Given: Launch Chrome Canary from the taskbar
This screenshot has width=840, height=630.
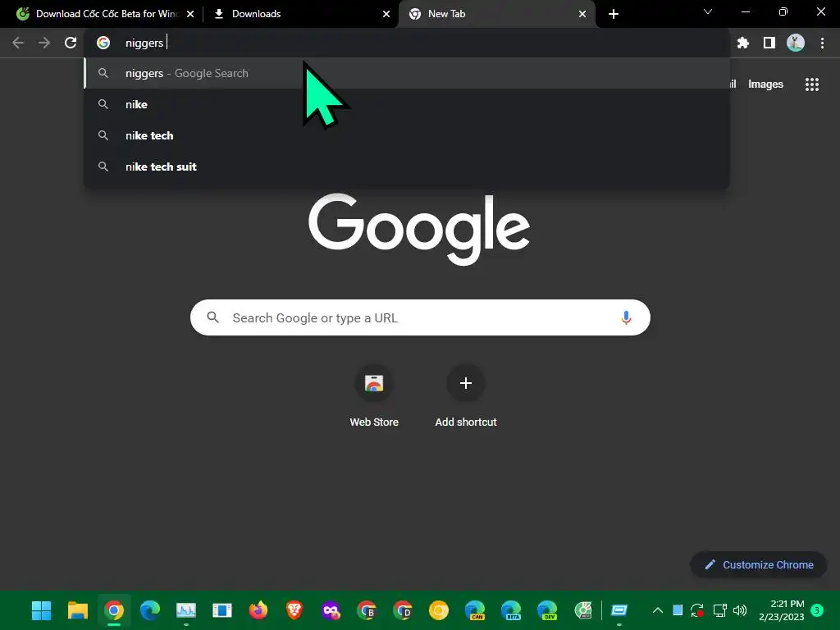Looking at the screenshot, I should [x=439, y=610].
